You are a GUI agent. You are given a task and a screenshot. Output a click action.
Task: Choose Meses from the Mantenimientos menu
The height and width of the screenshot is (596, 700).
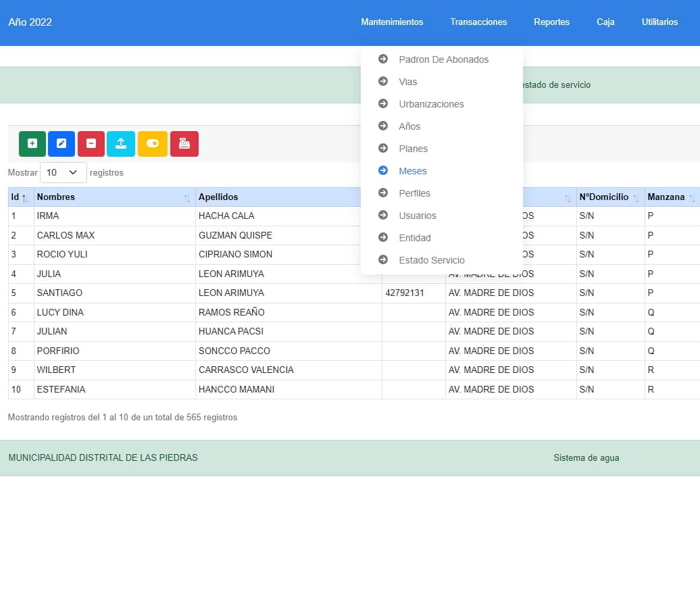(x=413, y=171)
